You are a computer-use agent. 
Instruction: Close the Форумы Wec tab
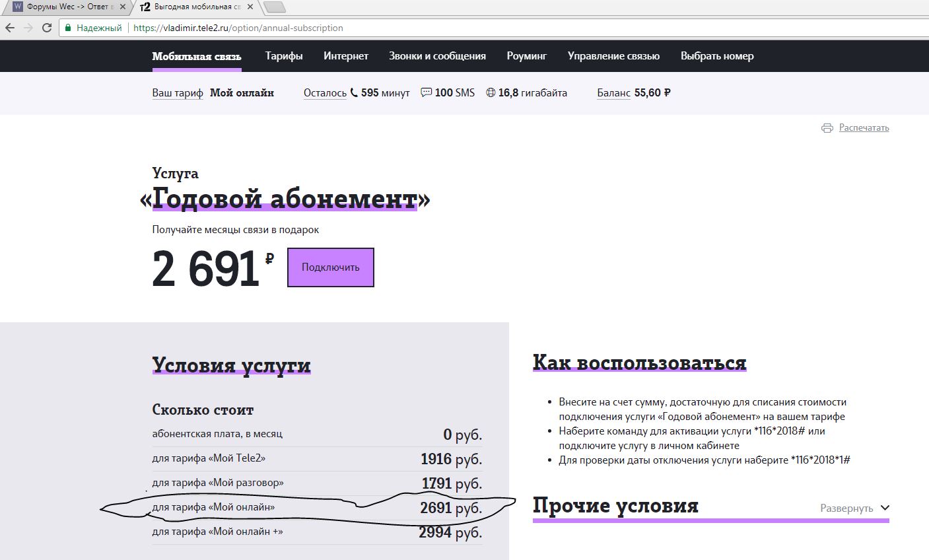pos(122,7)
